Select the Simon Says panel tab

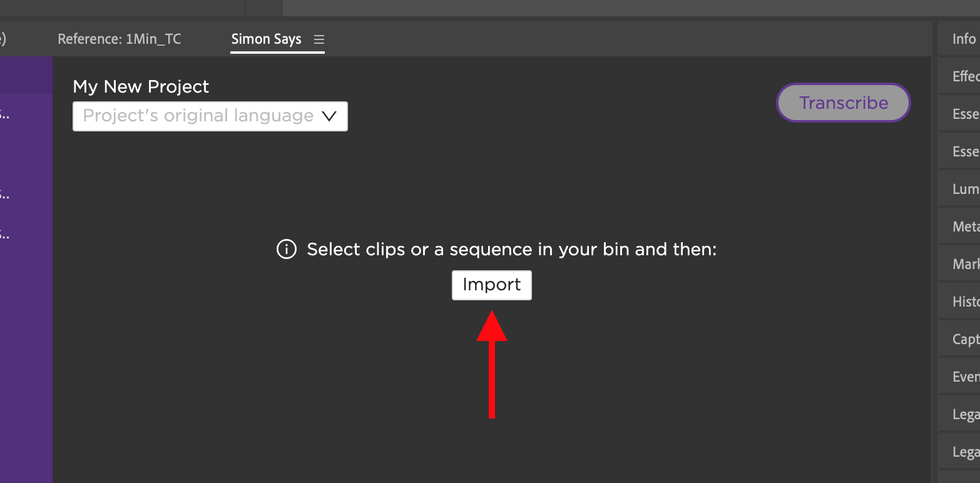tap(266, 39)
